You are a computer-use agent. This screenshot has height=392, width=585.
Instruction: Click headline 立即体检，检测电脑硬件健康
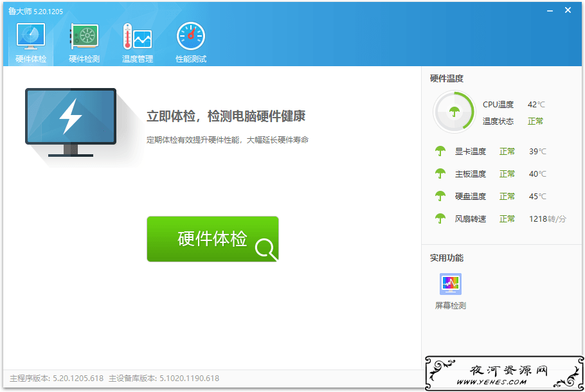pos(226,116)
